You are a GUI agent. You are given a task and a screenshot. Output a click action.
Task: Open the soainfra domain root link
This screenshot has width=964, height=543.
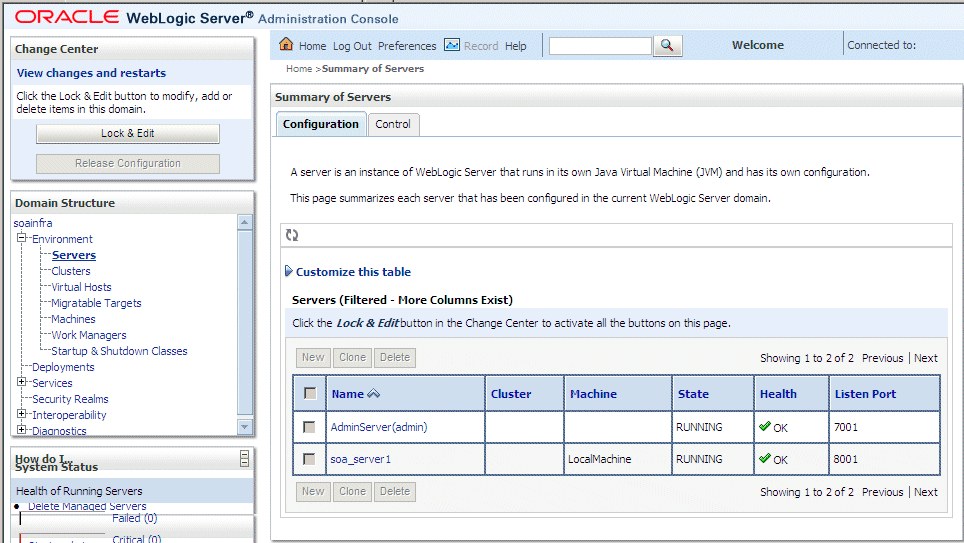pyautogui.click(x=33, y=223)
